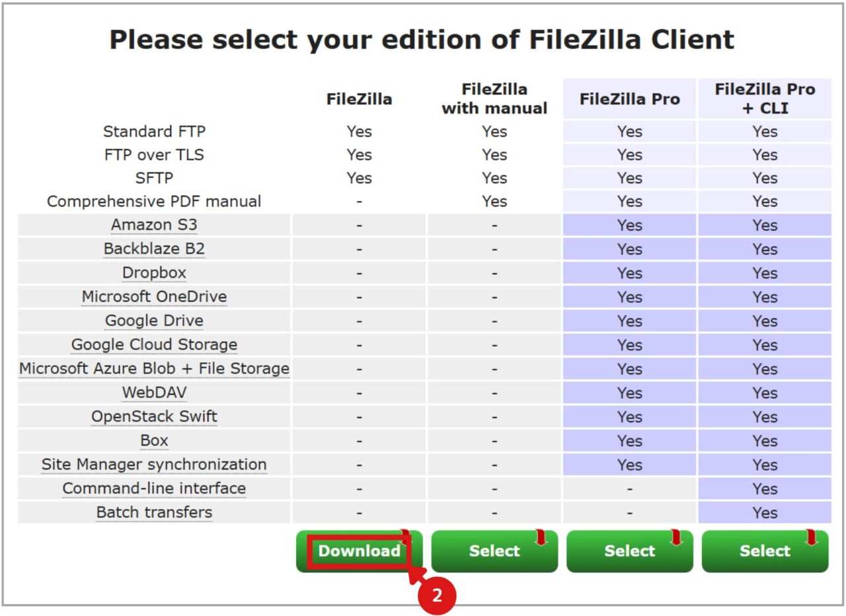The width and height of the screenshot is (846, 616).
Task: Open the Amazon S3 feature link
Action: (154, 225)
